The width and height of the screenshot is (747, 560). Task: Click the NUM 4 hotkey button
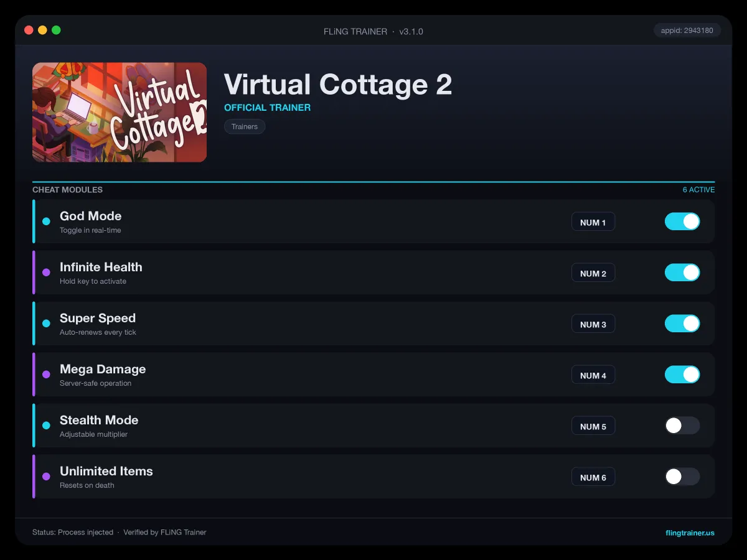coord(593,375)
